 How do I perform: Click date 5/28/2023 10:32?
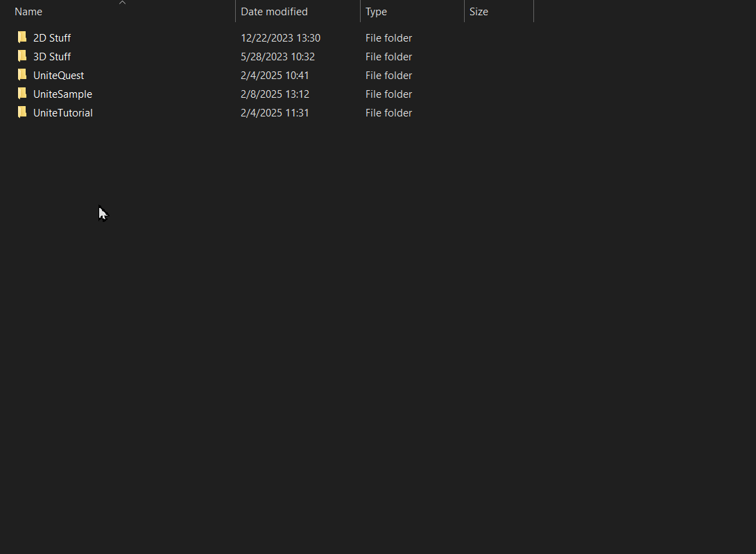point(277,57)
